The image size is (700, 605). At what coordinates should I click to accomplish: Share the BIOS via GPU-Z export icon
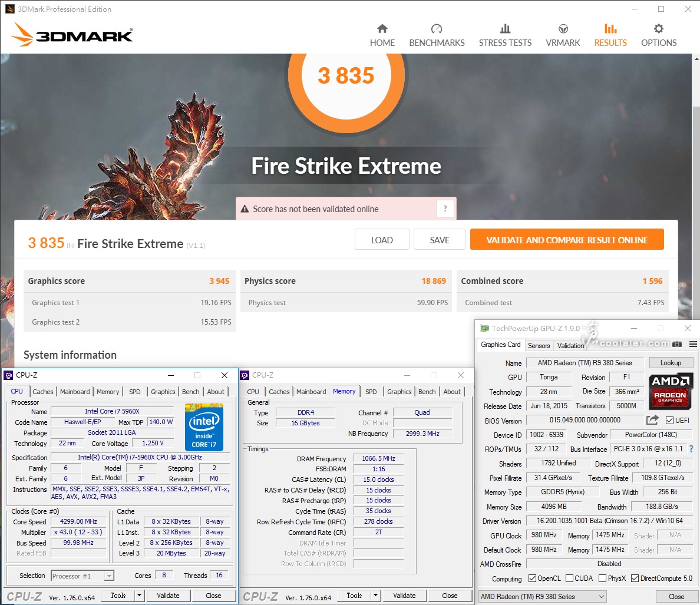[652, 420]
